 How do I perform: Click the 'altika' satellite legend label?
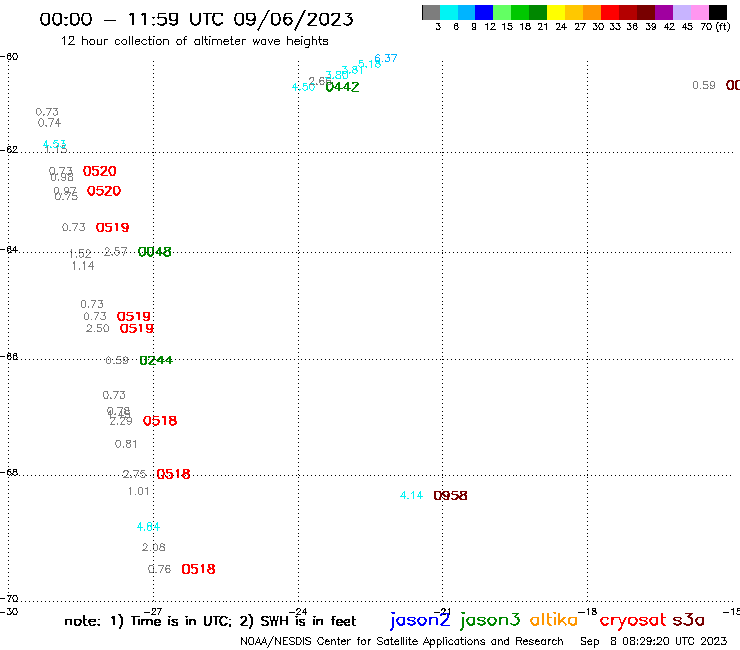coord(554,620)
